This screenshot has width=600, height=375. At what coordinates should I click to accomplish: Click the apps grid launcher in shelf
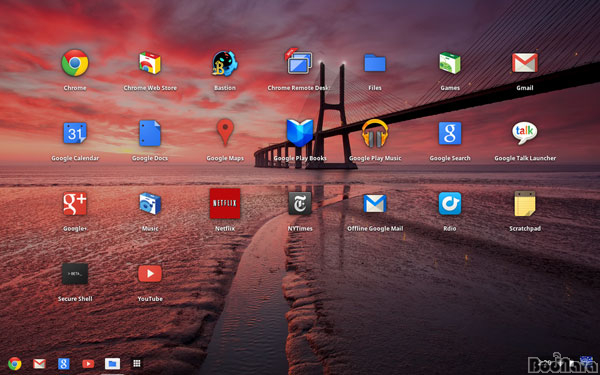point(137,363)
